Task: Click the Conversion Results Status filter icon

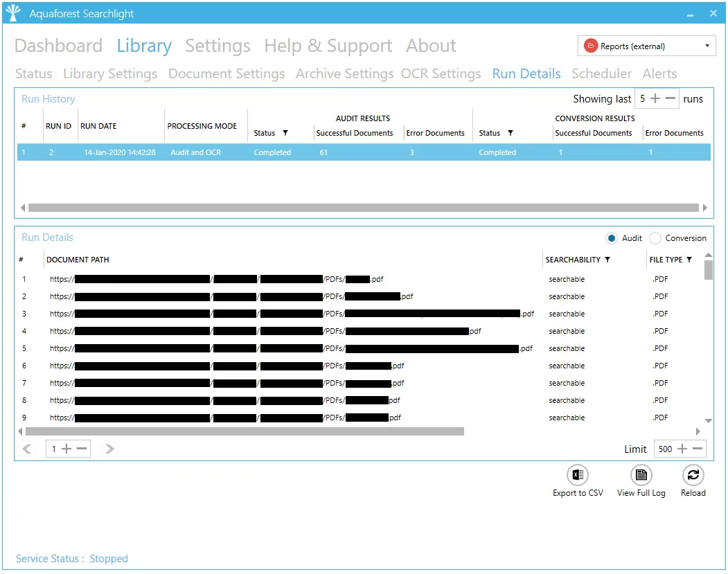Action: coord(511,133)
